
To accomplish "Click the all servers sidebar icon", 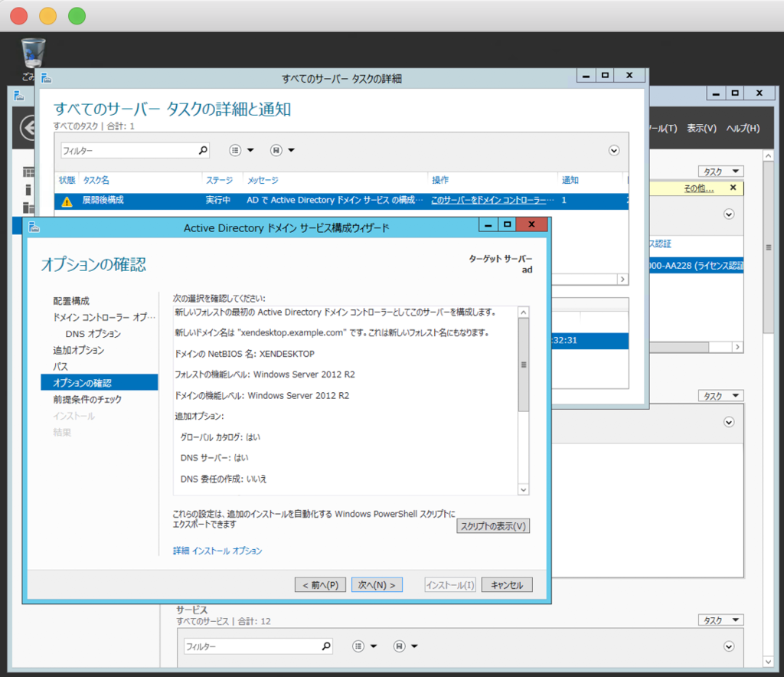I will [x=28, y=207].
